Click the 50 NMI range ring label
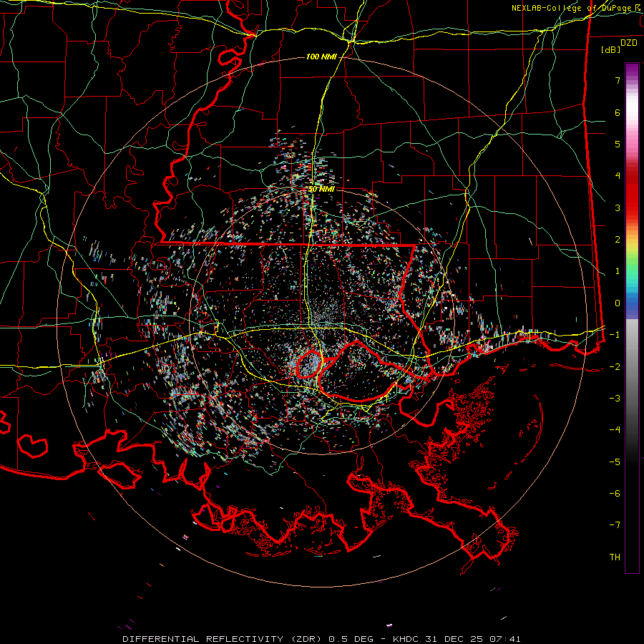644x644 pixels. 321,189
